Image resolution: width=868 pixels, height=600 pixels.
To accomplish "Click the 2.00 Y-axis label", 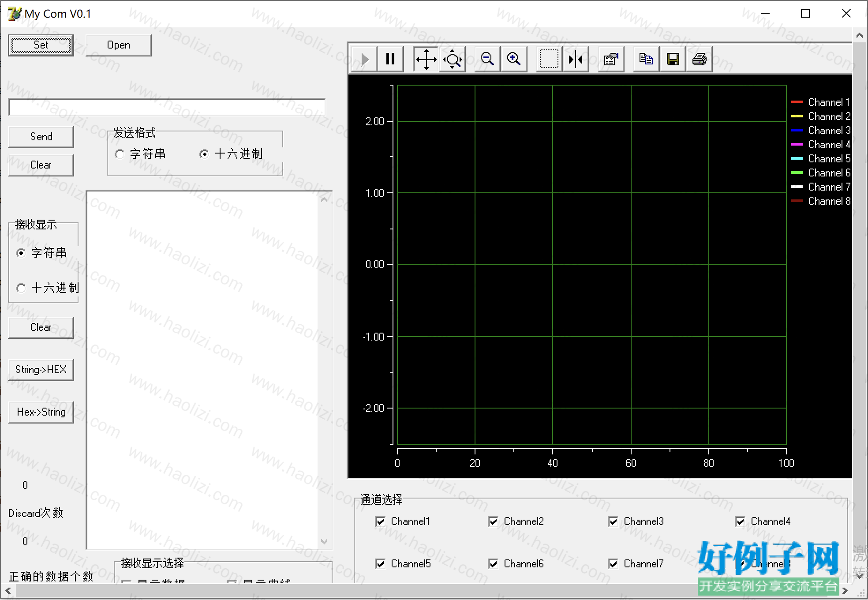I will pos(375,122).
